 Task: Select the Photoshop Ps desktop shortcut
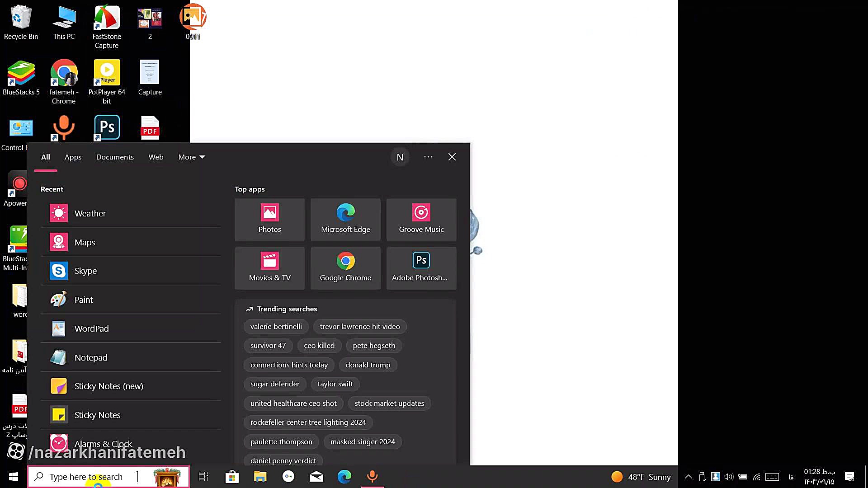107,128
